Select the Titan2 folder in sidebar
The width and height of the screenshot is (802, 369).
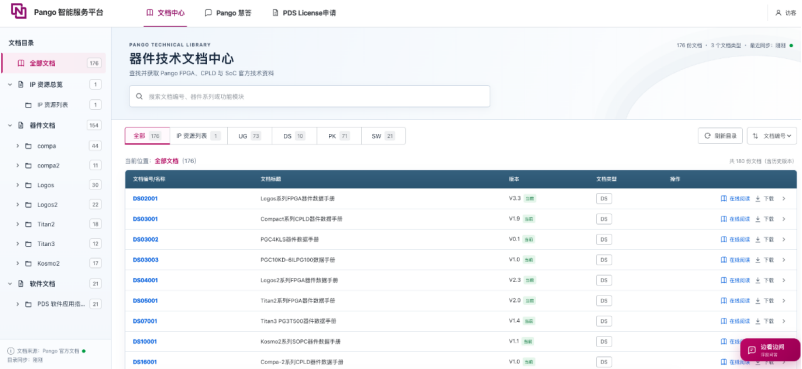(46, 225)
